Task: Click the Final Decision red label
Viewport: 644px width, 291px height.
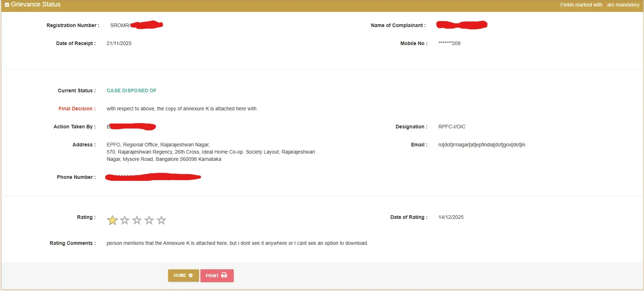Action: click(x=77, y=109)
